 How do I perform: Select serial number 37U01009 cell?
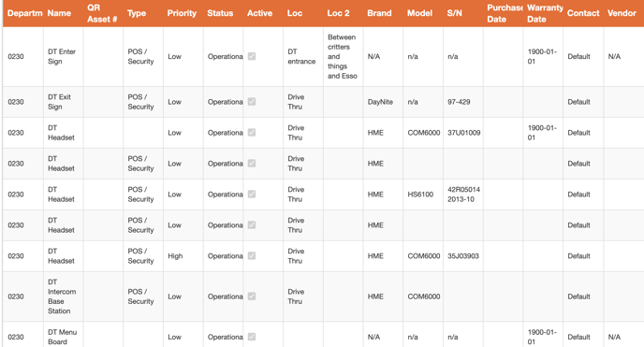(x=463, y=133)
